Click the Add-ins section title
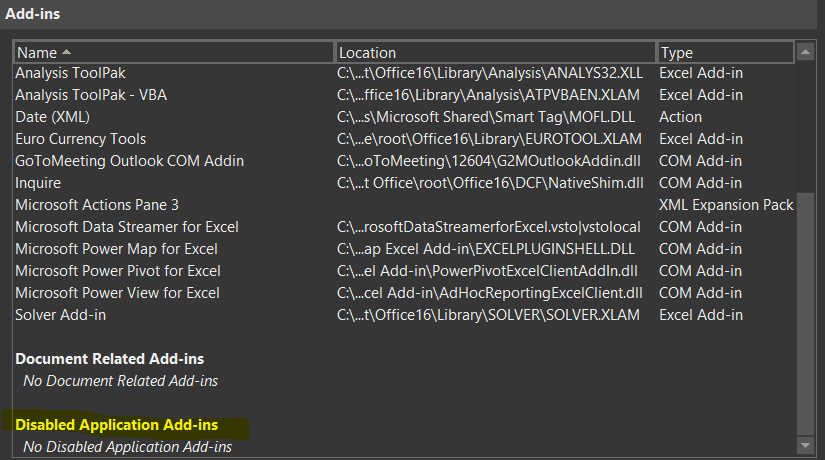This screenshot has width=825, height=460. pyautogui.click(x=33, y=14)
